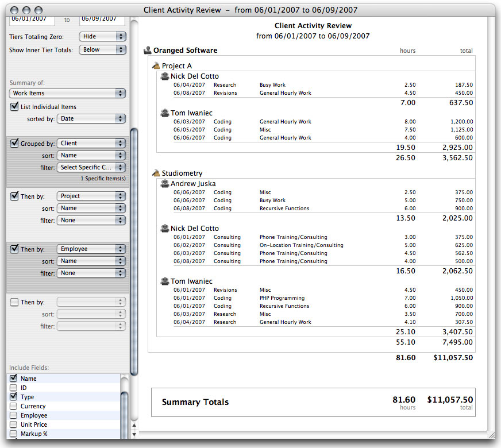Click Nick Del Cotto's employee icon under Project A

coord(165,76)
